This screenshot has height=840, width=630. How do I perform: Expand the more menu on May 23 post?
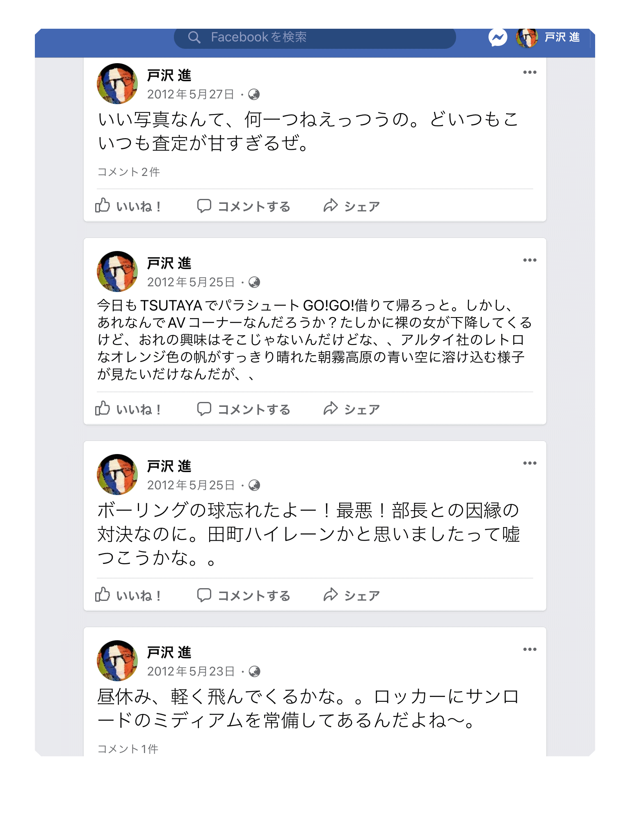coord(530,650)
